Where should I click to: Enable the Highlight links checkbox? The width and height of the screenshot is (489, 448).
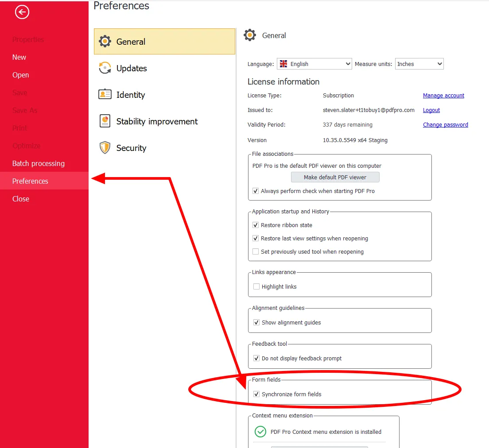(256, 286)
